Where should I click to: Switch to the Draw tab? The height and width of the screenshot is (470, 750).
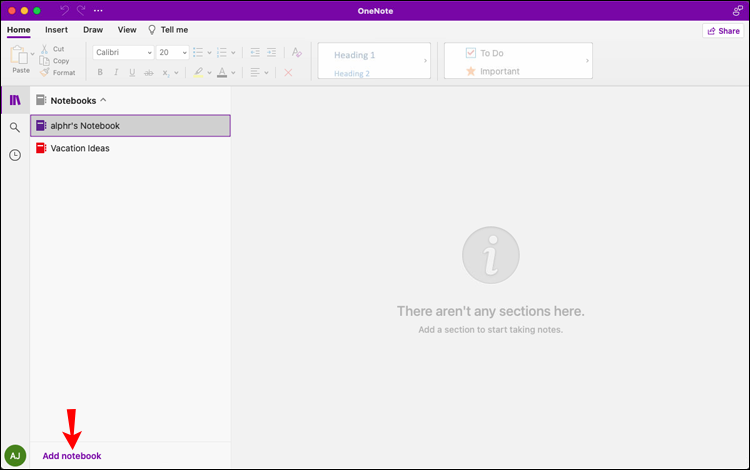[93, 30]
